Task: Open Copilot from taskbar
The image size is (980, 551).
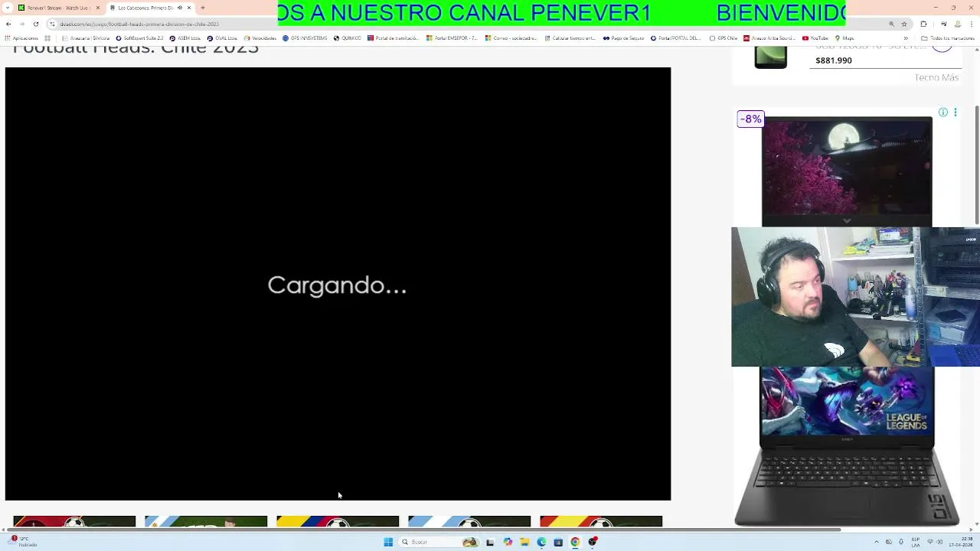Action: (x=508, y=542)
